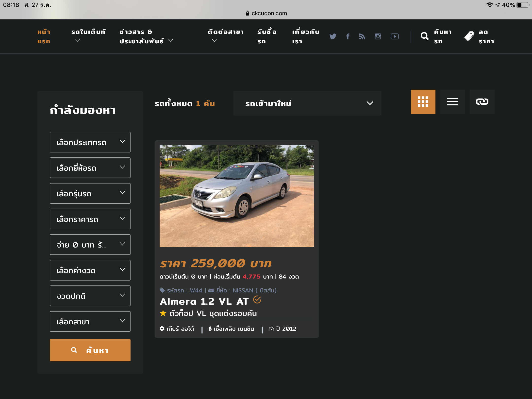Click the battery indicator icon
This screenshot has width=532, height=399.
523,5
